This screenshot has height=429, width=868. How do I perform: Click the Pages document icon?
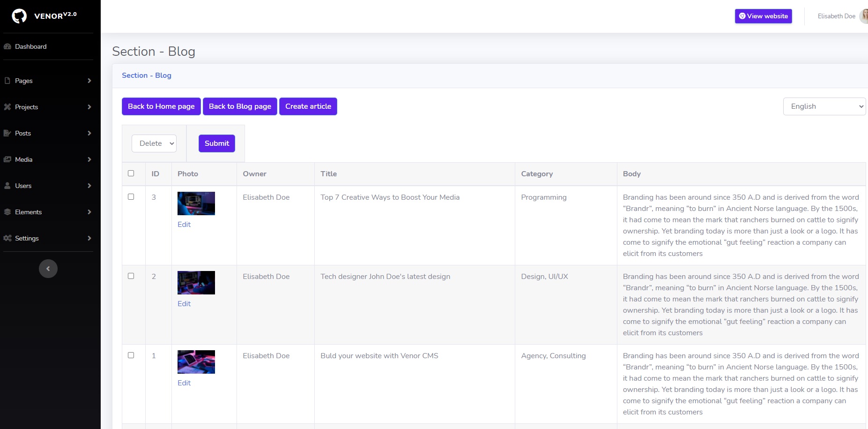click(x=7, y=81)
